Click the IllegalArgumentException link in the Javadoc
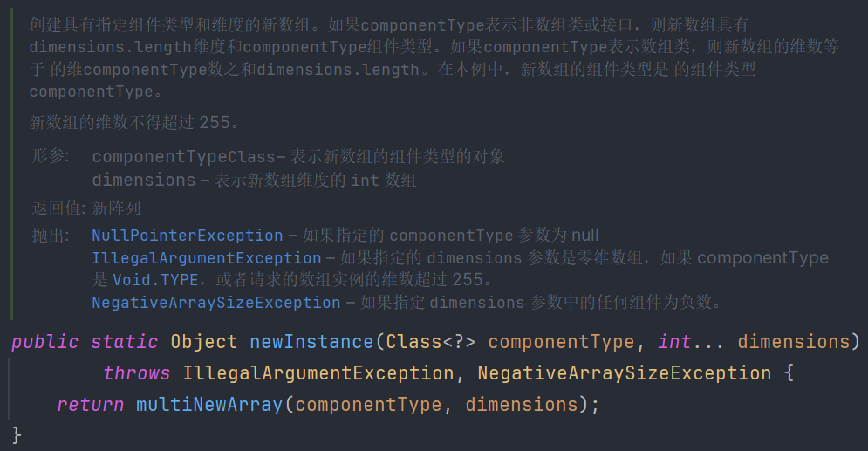 (206, 258)
